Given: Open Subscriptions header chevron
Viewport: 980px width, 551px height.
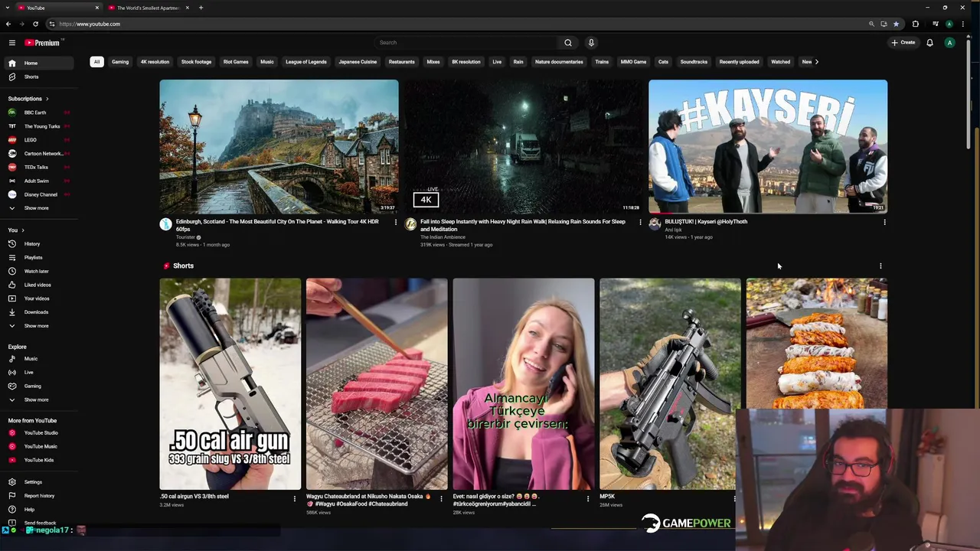Looking at the screenshot, I should (47, 99).
